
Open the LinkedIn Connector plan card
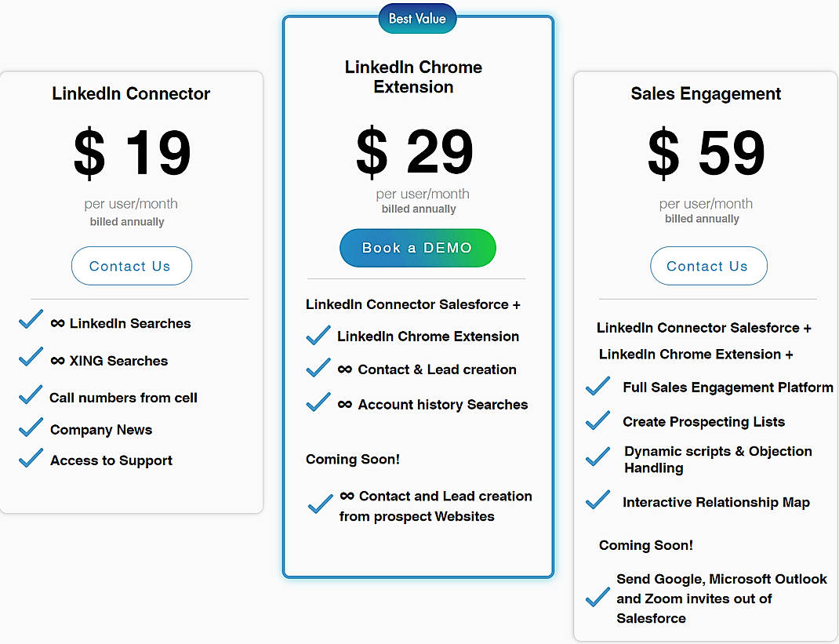pyautogui.click(x=131, y=290)
